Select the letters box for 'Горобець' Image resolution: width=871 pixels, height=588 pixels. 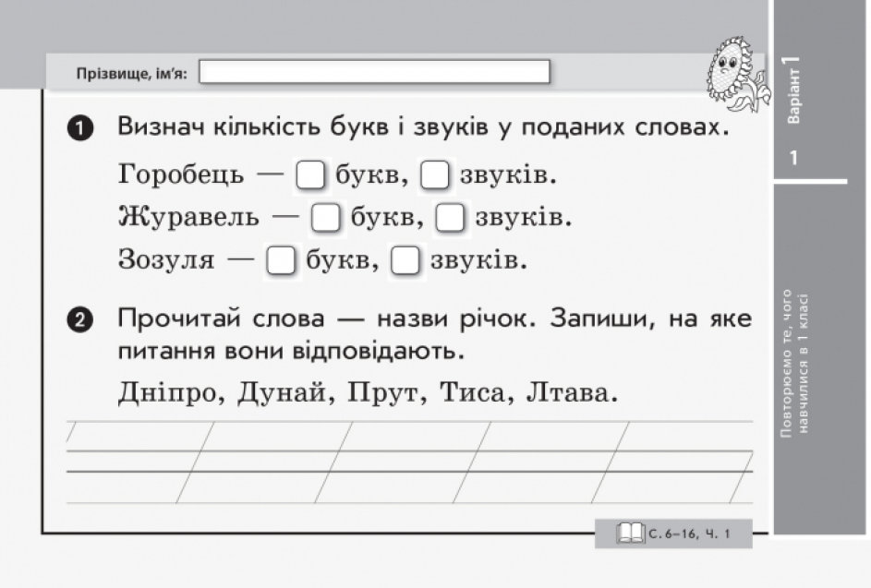(310, 175)
